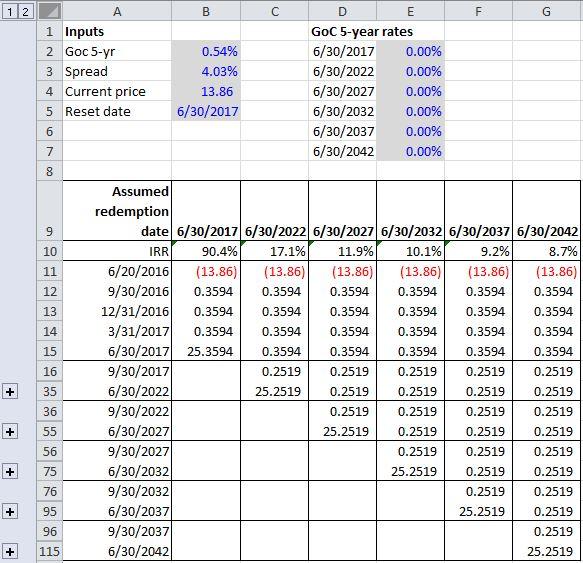583x563 pixels.
Task: Select the 25.3594 cash flow cell
Action: [x=206, y=351]
